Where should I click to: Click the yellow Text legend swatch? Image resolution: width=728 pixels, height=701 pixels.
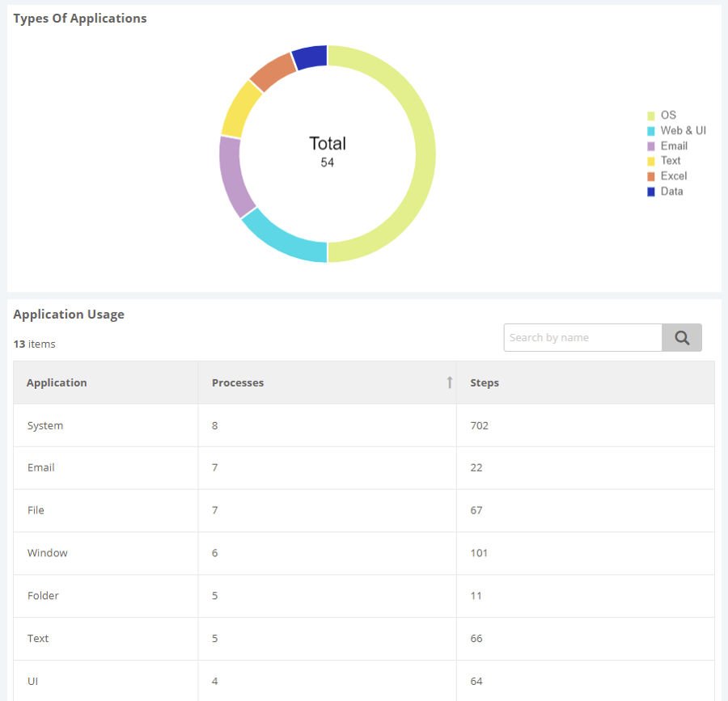tap(651, 162)
